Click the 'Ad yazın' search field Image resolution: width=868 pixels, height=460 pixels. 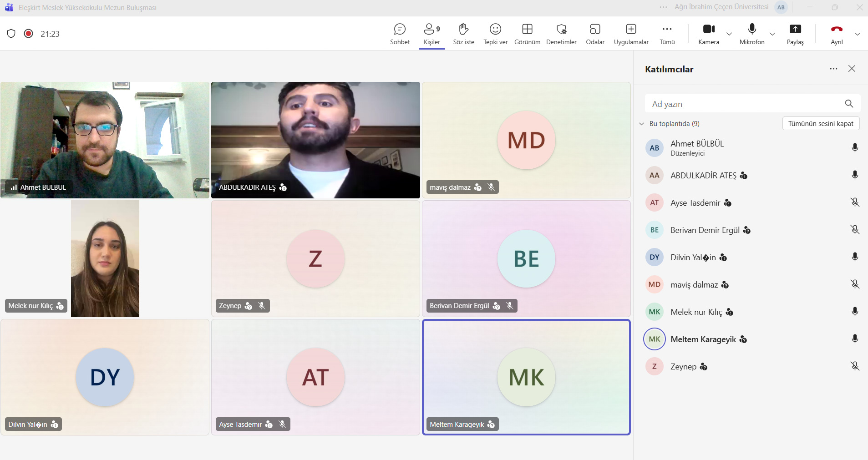[x=744, y=104]
